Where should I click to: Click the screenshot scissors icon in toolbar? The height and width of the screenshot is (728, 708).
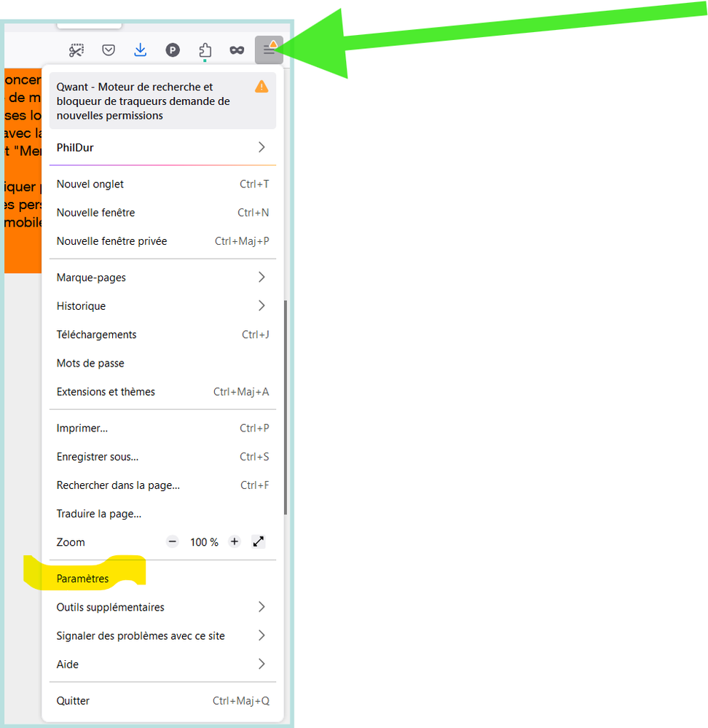click(76, 50)
